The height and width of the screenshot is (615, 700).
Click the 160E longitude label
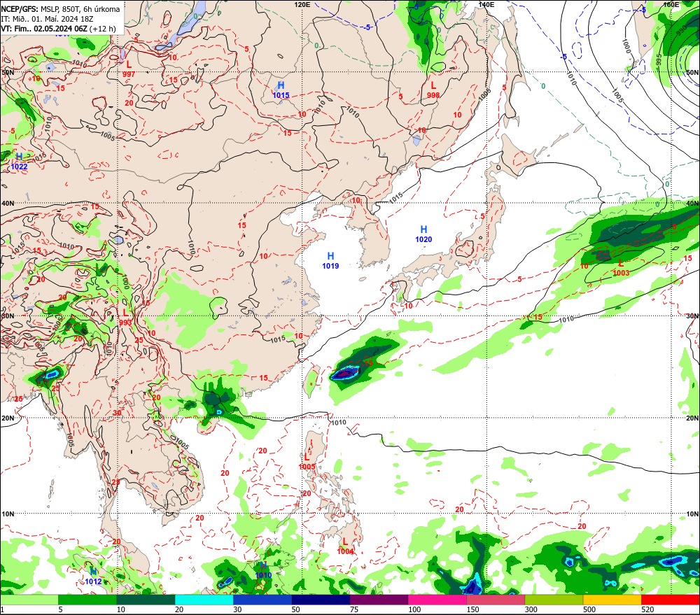coord(671,4)
